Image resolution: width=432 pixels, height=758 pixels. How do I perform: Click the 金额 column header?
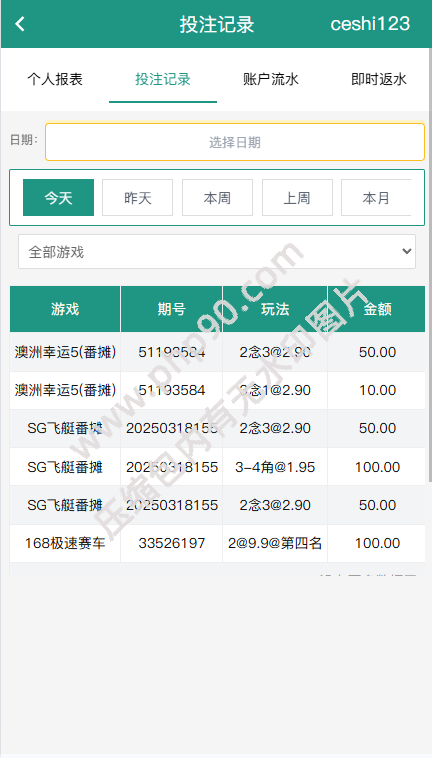(x=377, y=309)
